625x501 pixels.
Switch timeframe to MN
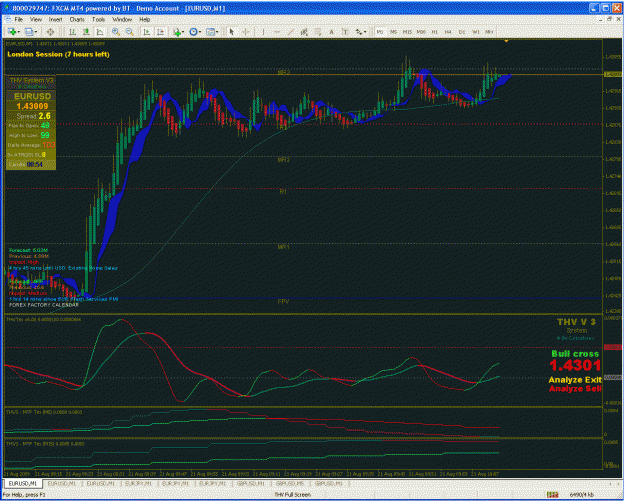coord(489,32)
